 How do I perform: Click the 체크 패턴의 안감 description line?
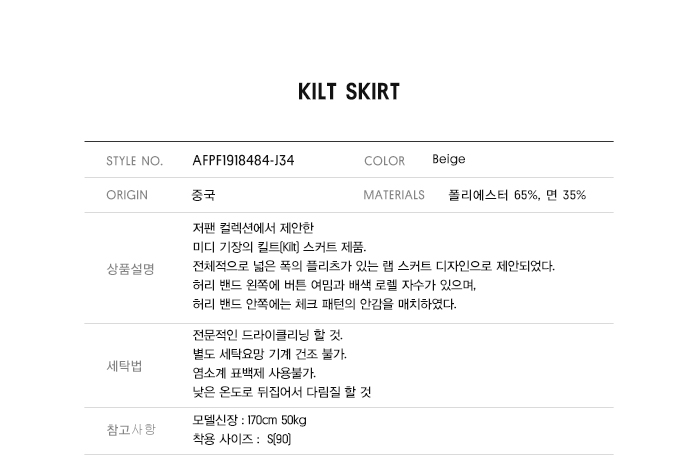324,304
